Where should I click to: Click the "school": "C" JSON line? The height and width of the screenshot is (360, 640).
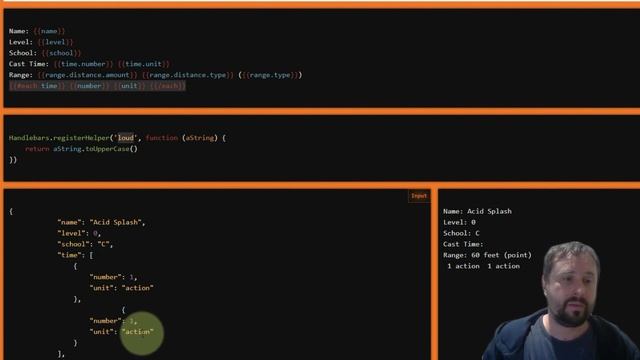click(x=85, y=244)
